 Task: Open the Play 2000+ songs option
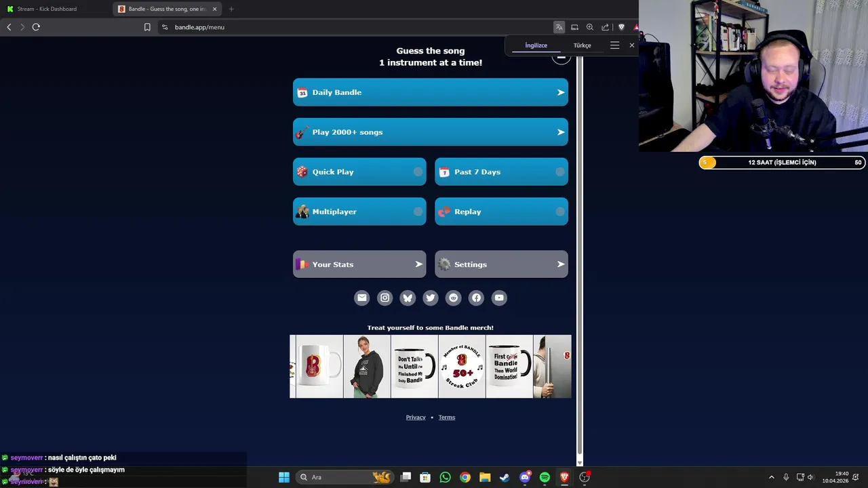pyautogui.click(x=431, y=132)
